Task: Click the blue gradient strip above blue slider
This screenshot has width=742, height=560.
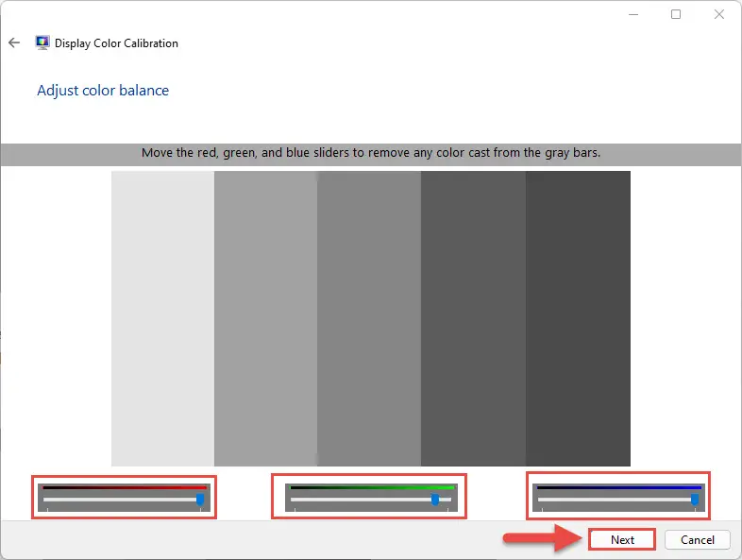Action: click(619, 487)
